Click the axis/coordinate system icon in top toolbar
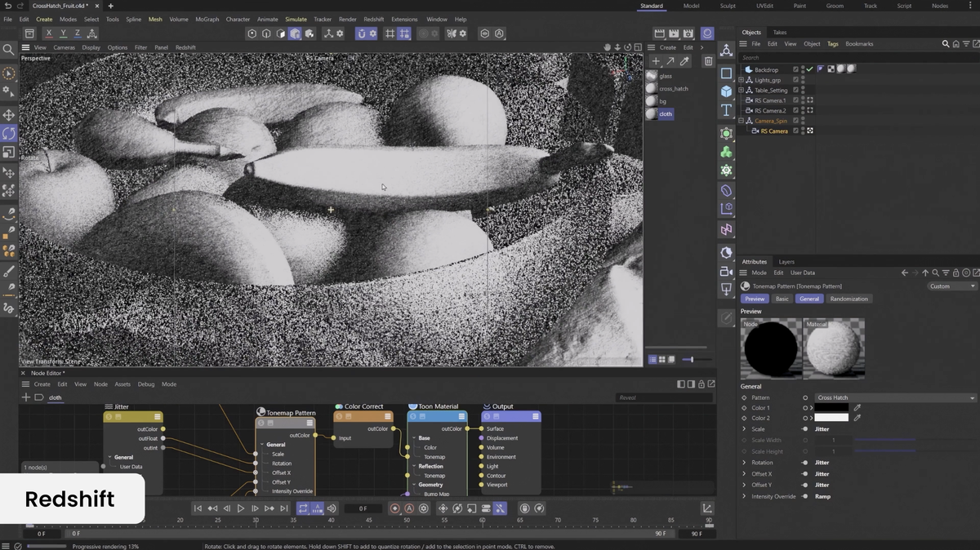Image resolution: width=980 pixels, height=550 pixels. pos(329,33)
